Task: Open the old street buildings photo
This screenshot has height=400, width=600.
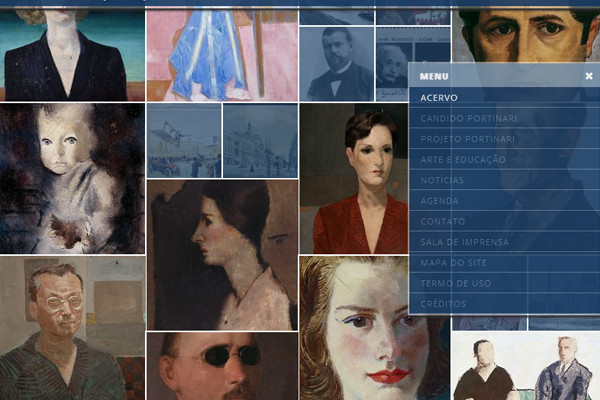Action: click(260, 140)
